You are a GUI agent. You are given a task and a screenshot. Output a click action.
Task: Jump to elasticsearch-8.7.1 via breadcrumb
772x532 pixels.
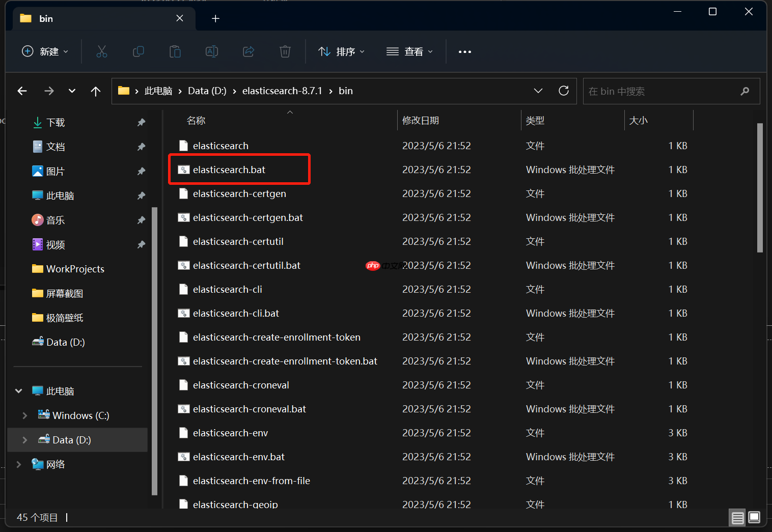click(x=282, y=91)
